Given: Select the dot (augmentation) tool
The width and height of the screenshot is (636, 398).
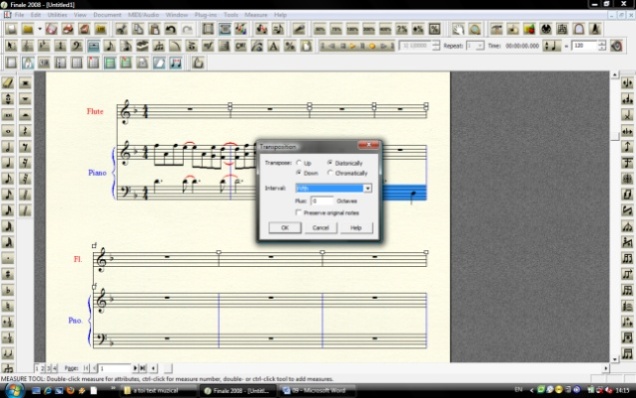Looking at the screenshot, I should point(8,258).
